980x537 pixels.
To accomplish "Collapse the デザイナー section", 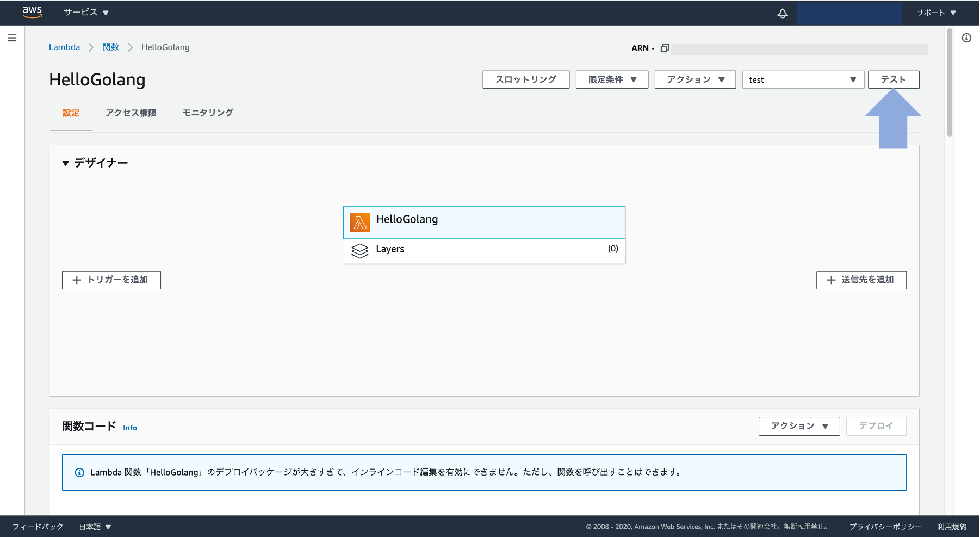I will (x=65, y=163).
